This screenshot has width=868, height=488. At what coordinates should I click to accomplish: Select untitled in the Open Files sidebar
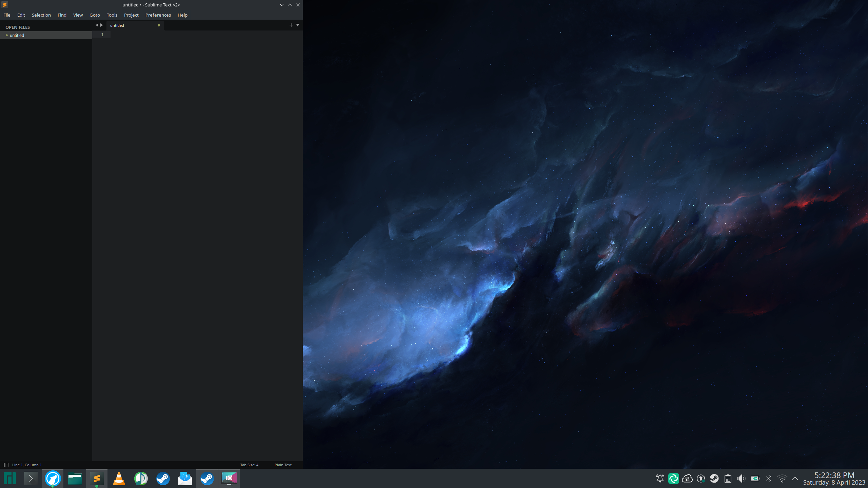click(46, 35)
